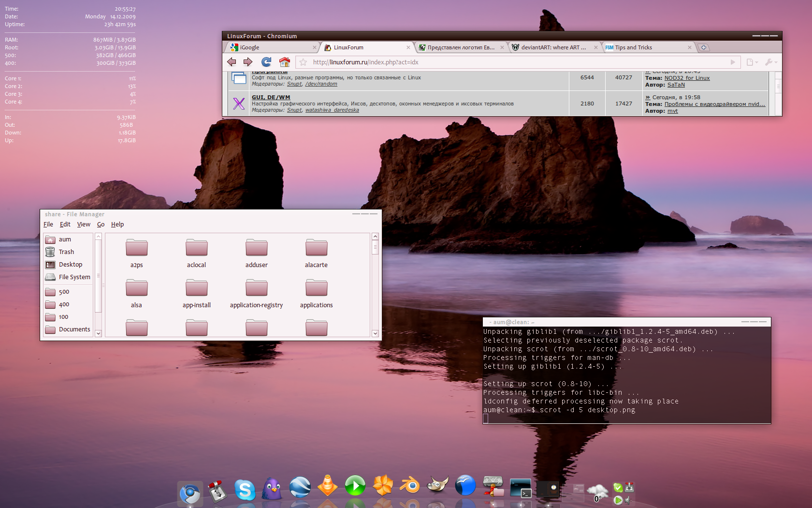Viewport: 812px width, 508px height.
Task: Switch to the deviantART tab
Action: coord(553,47)
